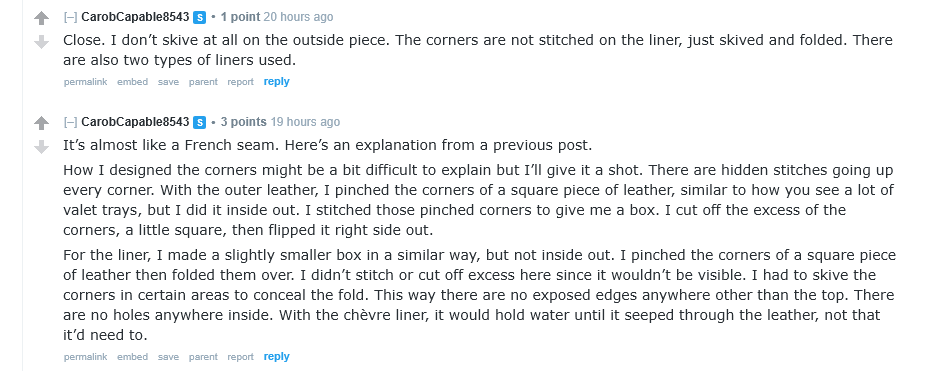Viewport: 935px width, 371px height.
Task: Upvote the 1 point comment about skiving
Action: pyautogui.click(x=41, y=18)
